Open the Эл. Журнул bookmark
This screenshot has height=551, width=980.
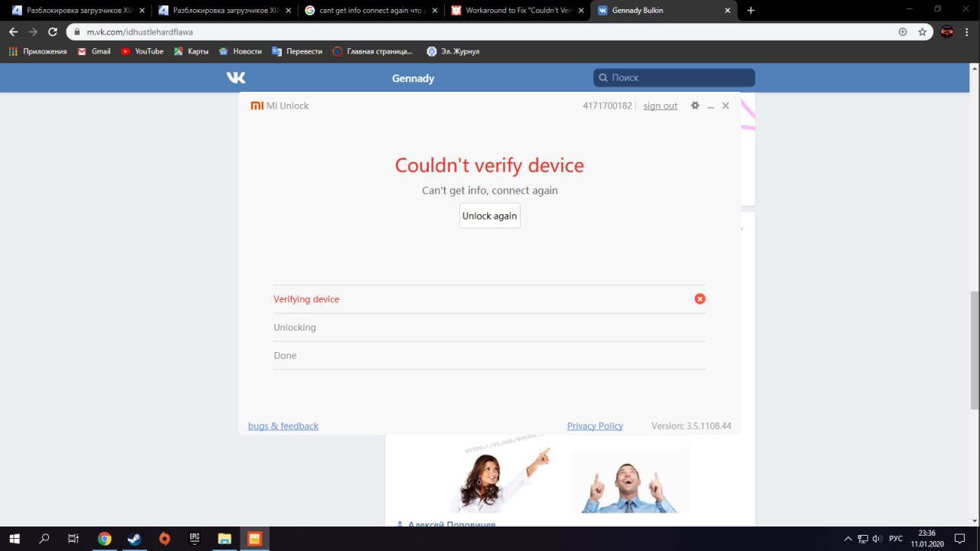(x=453, y=51)
